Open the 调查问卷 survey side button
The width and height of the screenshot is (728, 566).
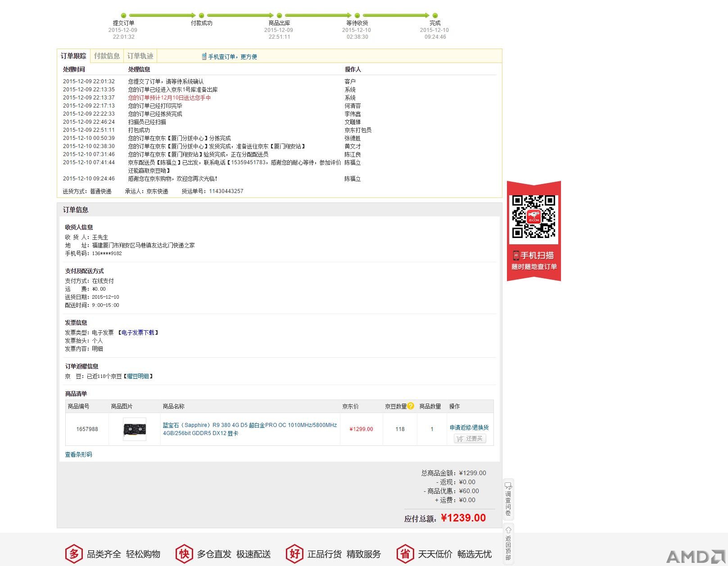[508, 499]
